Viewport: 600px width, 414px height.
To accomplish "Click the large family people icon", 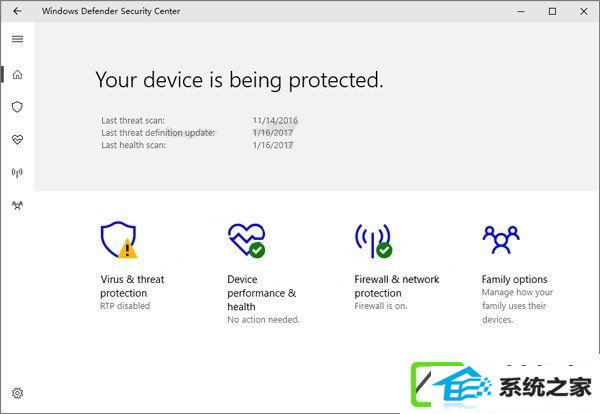I will pos(501,240).
